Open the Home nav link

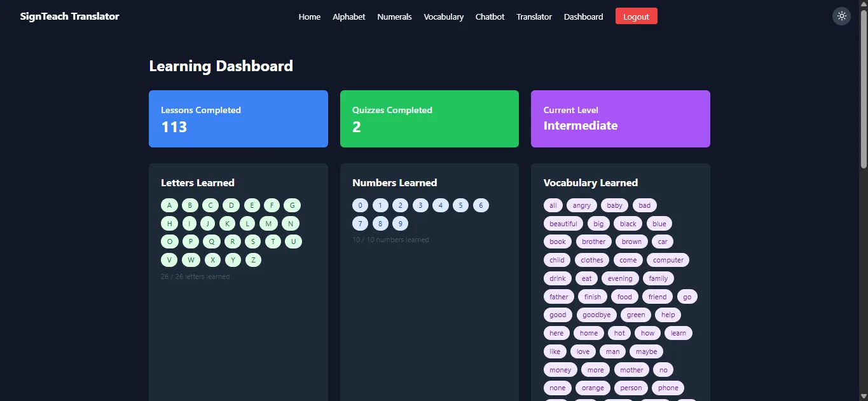tap(310, 17)
